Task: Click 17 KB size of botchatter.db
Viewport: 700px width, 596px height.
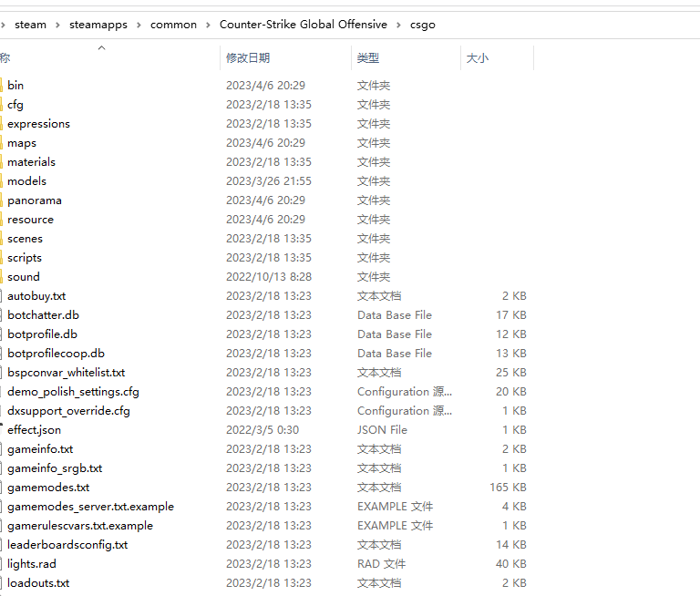Action: (x=511, y=315)
